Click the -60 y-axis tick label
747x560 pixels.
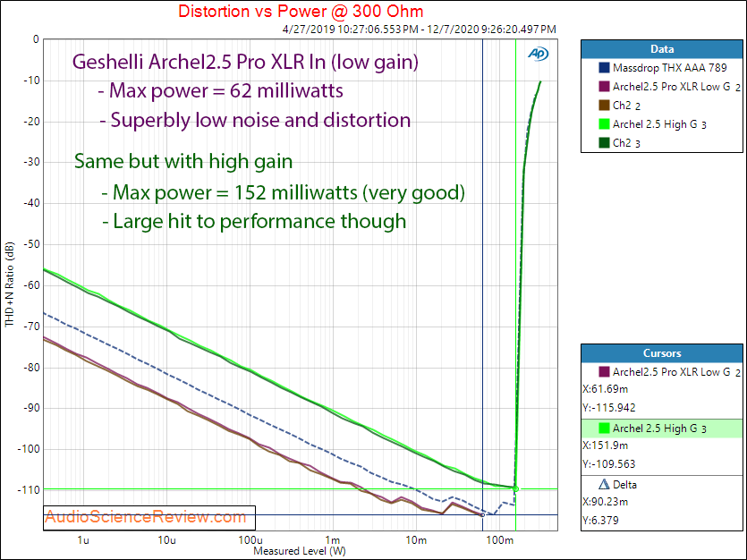(x=31, y=285)
